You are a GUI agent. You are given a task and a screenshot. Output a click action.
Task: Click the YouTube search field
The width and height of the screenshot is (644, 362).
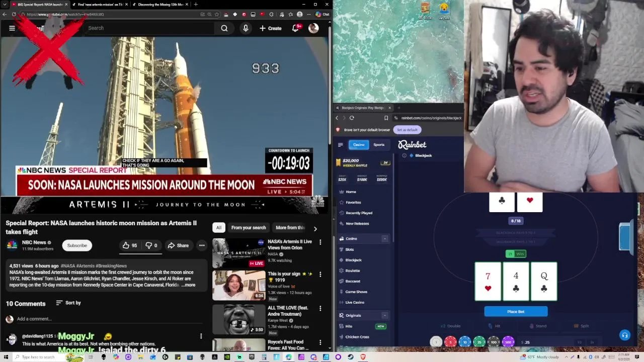coord(149,28)
